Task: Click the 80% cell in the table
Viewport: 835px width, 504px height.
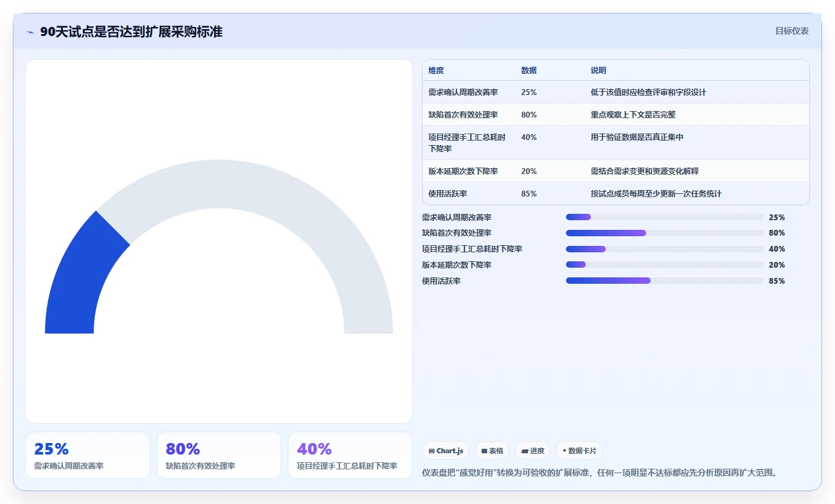Action: click(529, 115)
